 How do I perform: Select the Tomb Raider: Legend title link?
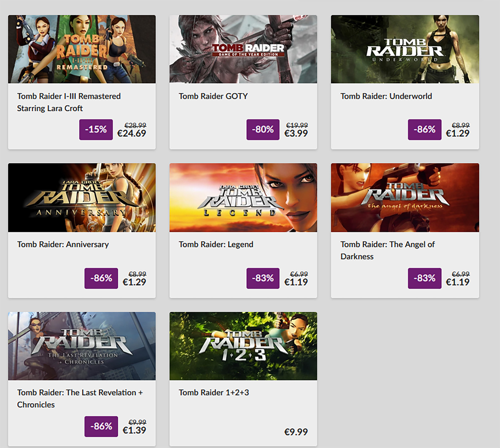(x=216, y=244)
